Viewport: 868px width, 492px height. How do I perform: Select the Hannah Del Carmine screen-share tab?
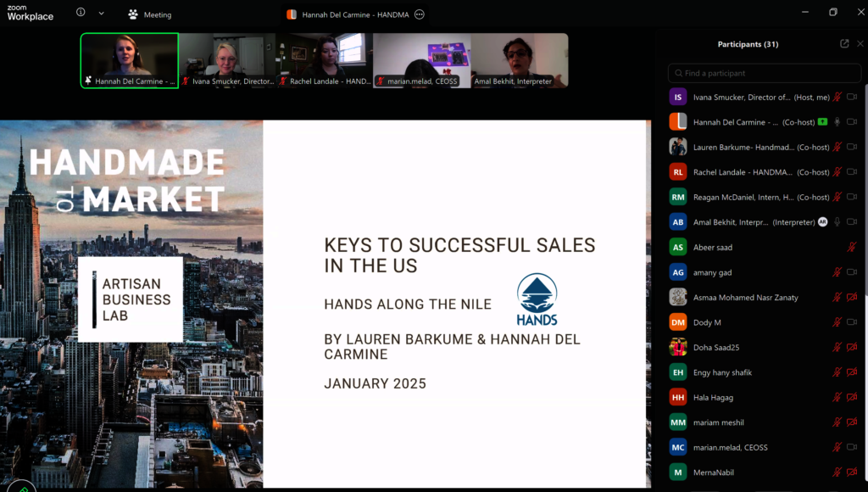[346, 14]
